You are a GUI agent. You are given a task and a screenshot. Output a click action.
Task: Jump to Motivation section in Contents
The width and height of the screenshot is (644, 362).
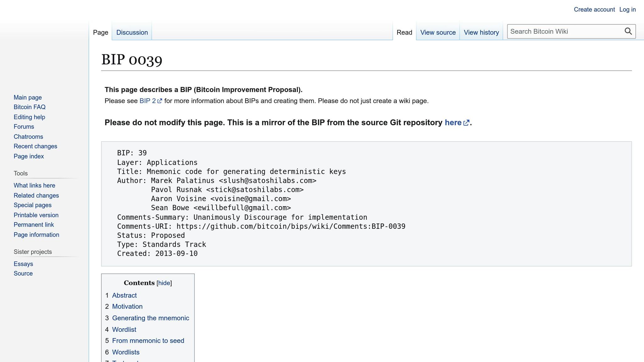point(127,306)
